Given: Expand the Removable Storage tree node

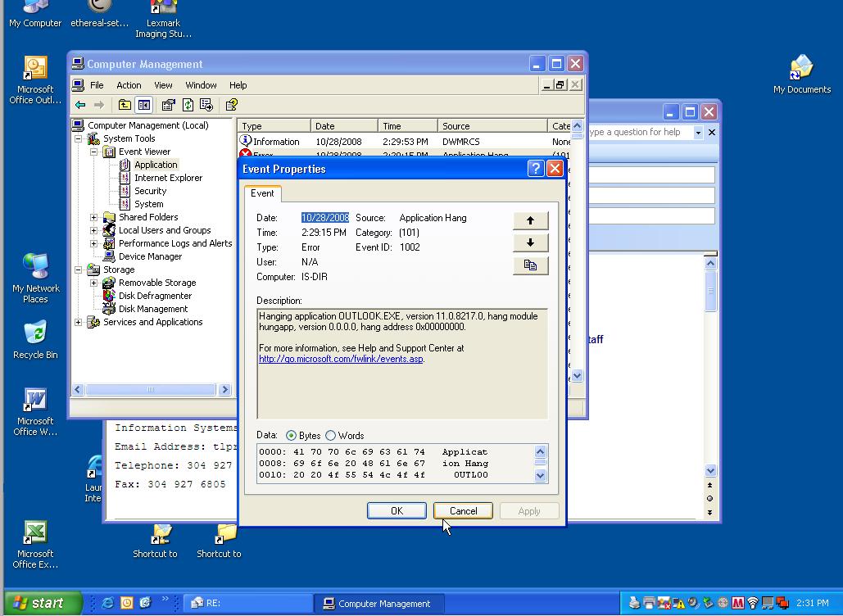Looking at the screenshot, I should (x=94, y=283).
